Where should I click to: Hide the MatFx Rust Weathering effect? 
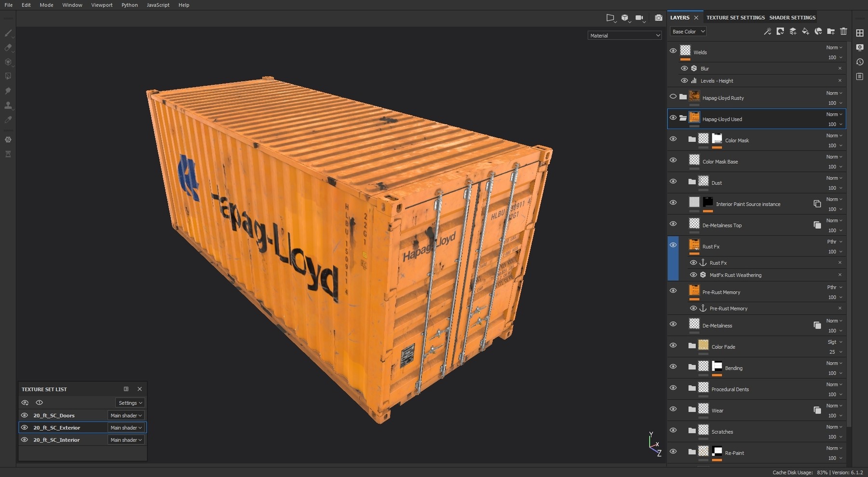693,275
